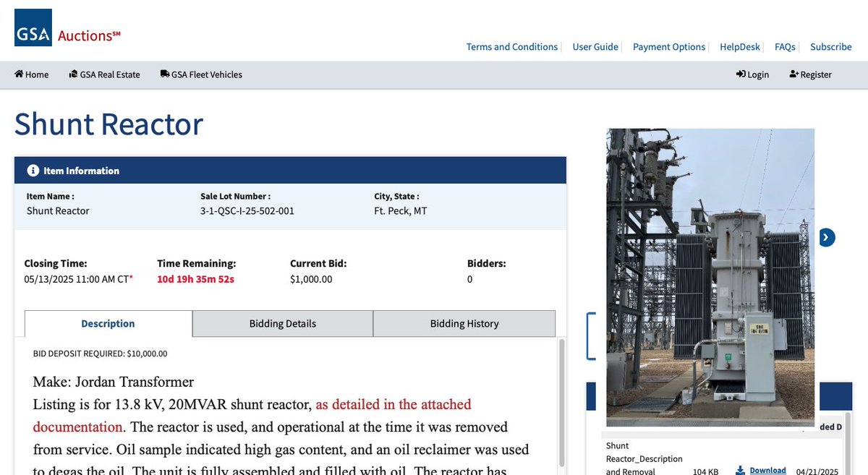Click the Bidders count 0

coord(470,279)
